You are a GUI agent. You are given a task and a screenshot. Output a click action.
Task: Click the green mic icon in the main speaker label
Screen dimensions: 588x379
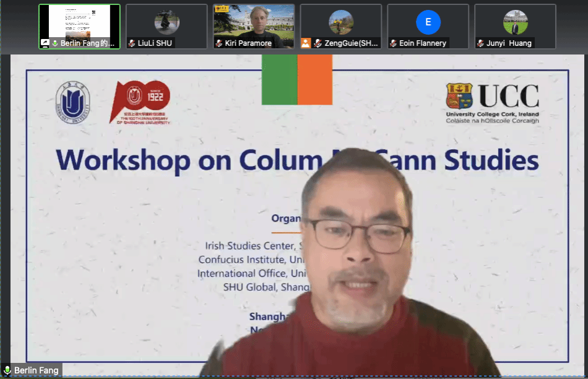pyautogui.click(x=7, y=370)
